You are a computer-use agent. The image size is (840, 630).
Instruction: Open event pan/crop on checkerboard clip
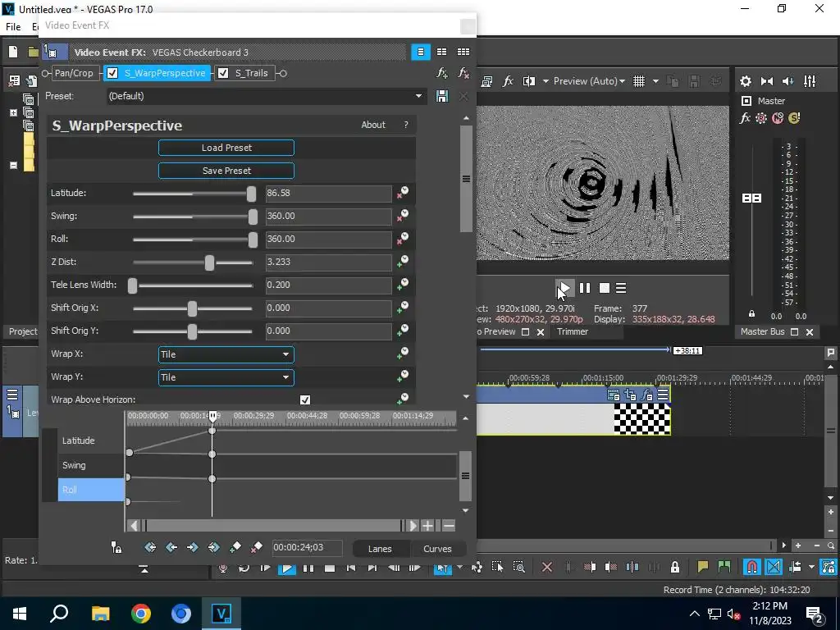[630, 395]
